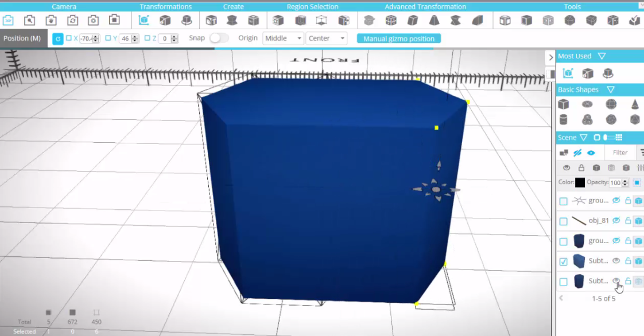This screenshot has width=644, height=336.
Task: Click the X position stepper arrows
Action: pos(96,38)
